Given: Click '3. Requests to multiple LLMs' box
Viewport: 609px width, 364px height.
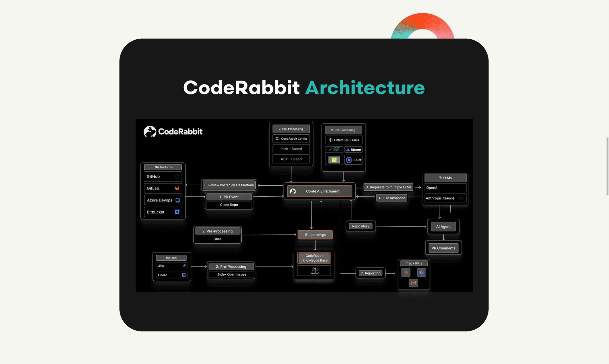Looking at the screenshot, I should click(388, 187).
